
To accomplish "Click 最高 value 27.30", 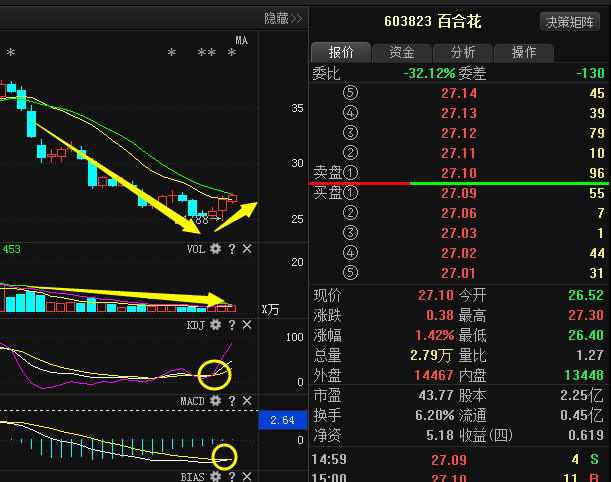I will (586, 315).
